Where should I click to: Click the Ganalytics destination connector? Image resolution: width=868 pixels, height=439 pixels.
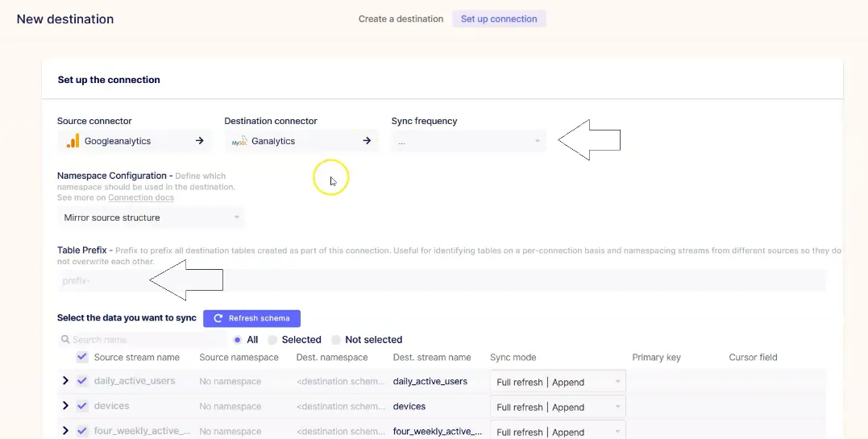(x=301, y=141)
